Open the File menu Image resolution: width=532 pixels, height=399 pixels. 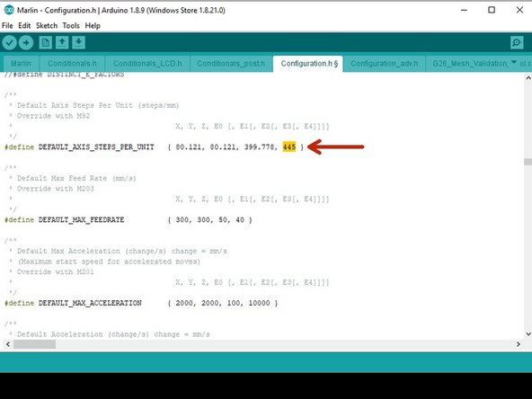coord(7,26)
